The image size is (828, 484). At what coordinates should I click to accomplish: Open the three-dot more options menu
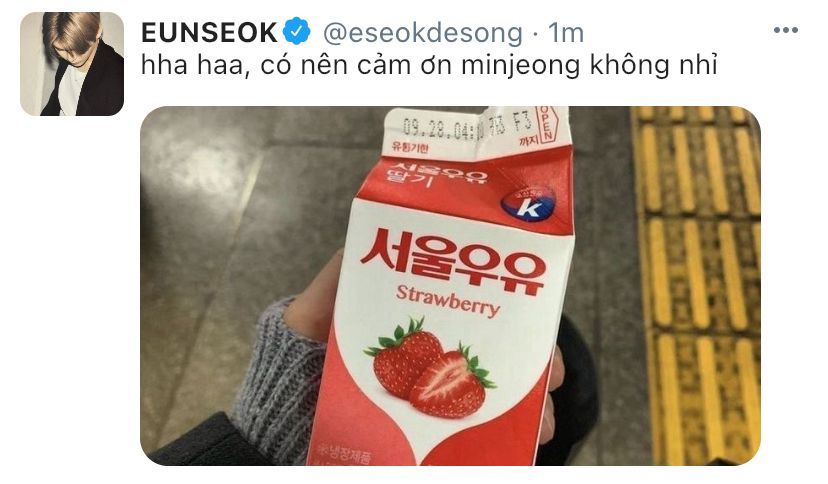pos(786,30)
